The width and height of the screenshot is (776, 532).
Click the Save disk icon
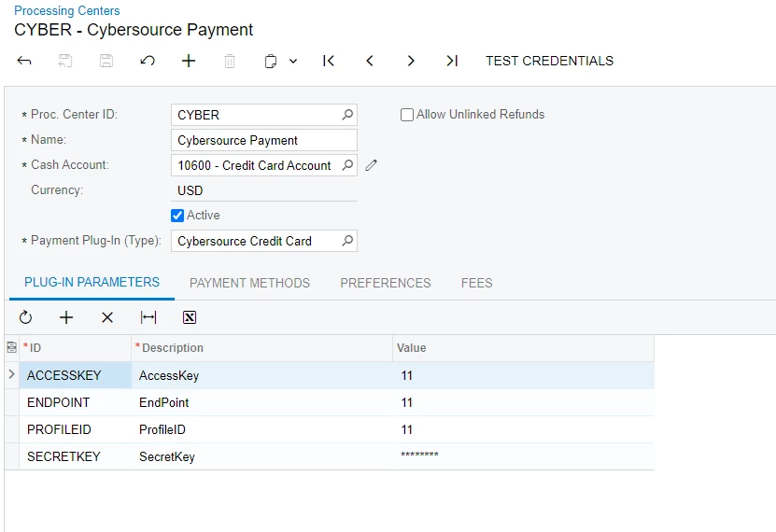pyautogui.click(x=106, y=61)
